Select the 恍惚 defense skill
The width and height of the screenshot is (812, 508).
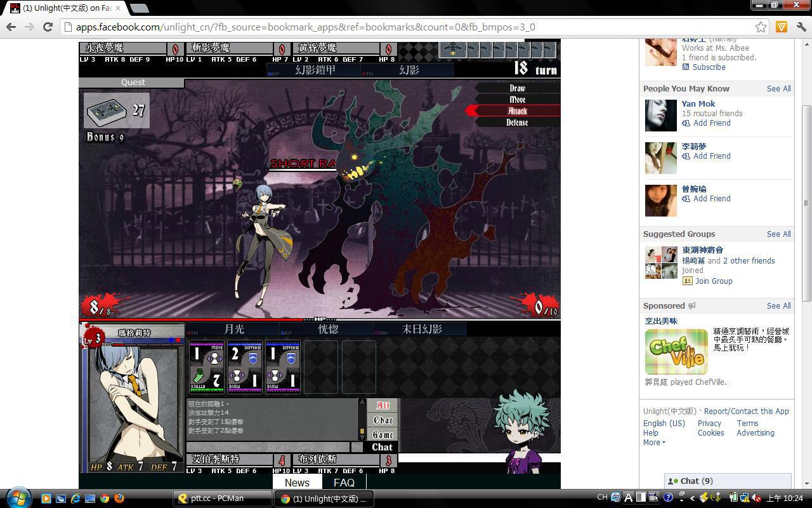pos(327,329)
